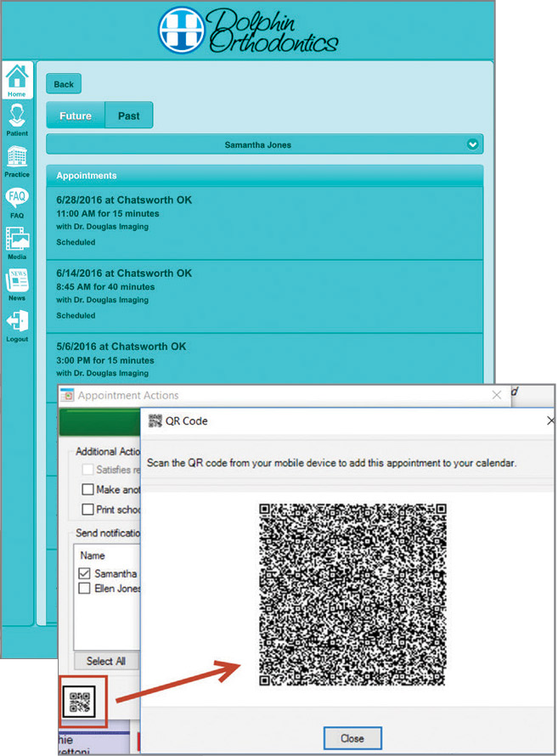Toggle the 'Make anot...' checkbox
This screenshot has height=756, width=558.
click(87, 489)
